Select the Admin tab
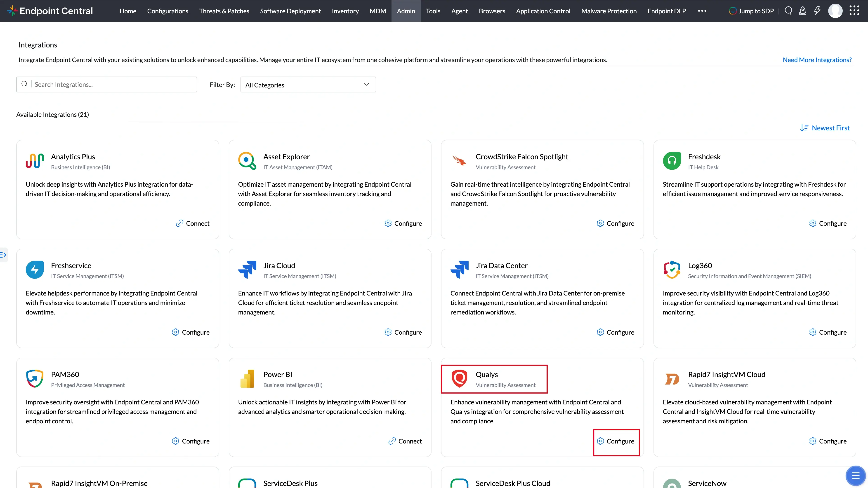This screenshot has width=868, height=488. [406, 11]
